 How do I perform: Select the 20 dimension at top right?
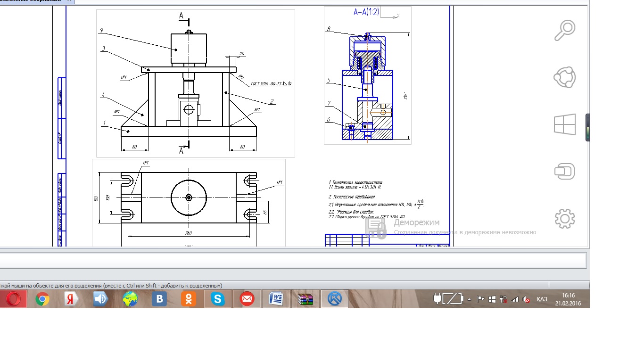click(x=242, y=54)
